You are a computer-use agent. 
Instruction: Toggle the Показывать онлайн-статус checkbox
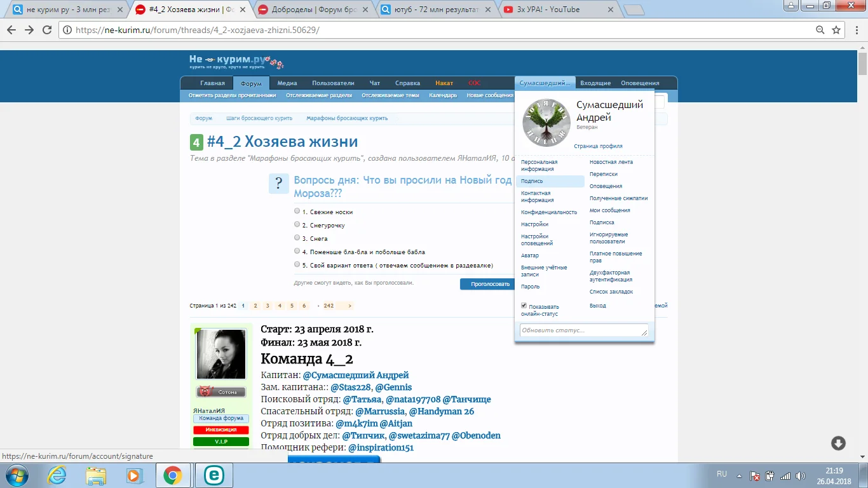coord(524,306)
